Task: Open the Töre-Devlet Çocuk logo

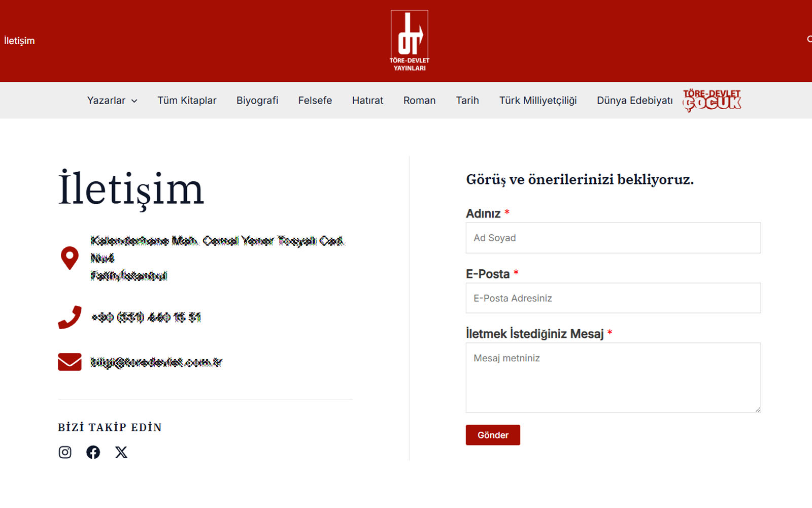Action: point(712,100)
